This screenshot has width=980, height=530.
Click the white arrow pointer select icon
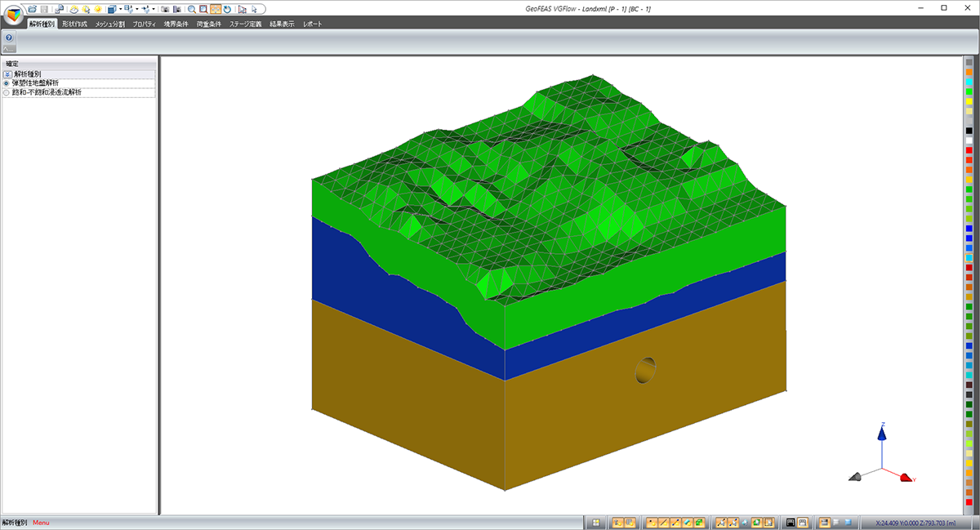254,9
